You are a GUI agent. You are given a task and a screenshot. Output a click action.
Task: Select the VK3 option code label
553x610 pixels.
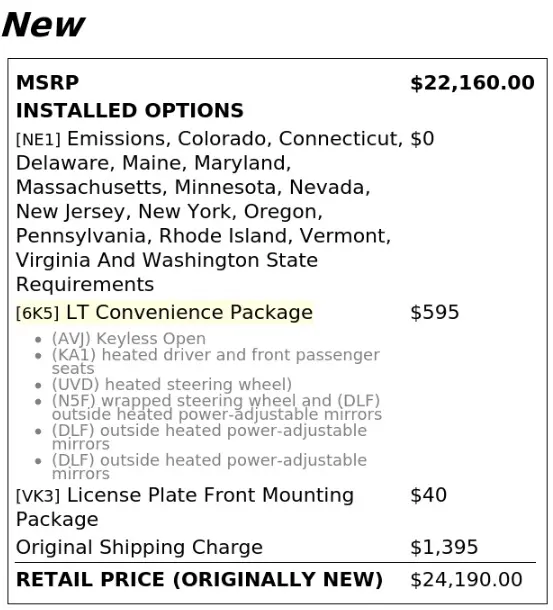click(38, 496)
